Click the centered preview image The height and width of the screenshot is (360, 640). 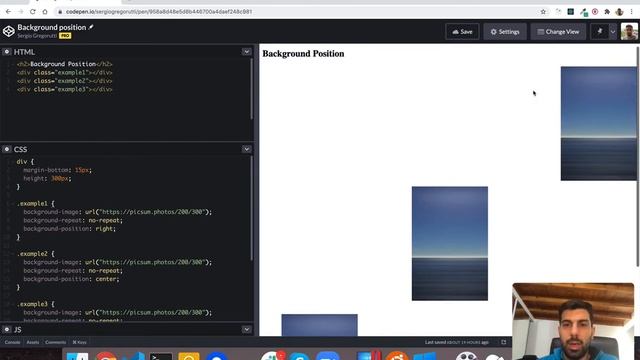tap(450, 243)
